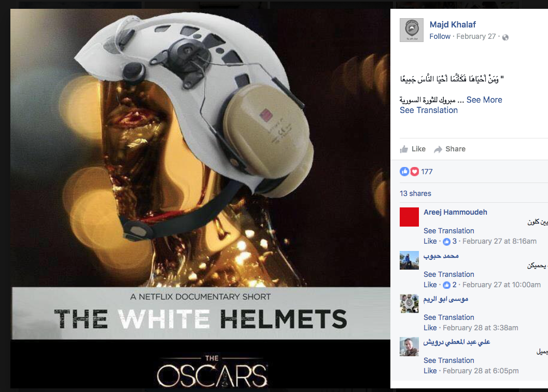The width and height of the screenshot is (548, 392).
Task: Click See Translation under the post text
Action: click(x=428, y=110)
